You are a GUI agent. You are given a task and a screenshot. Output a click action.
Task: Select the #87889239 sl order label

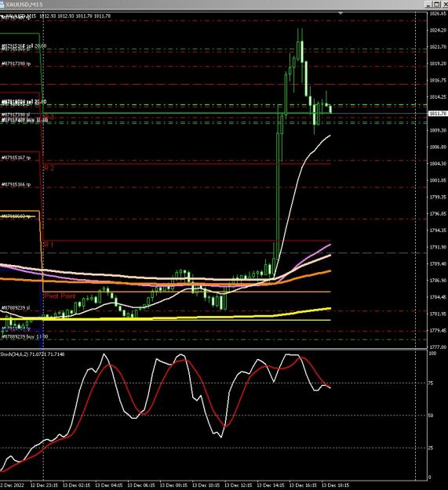(16, 308)
